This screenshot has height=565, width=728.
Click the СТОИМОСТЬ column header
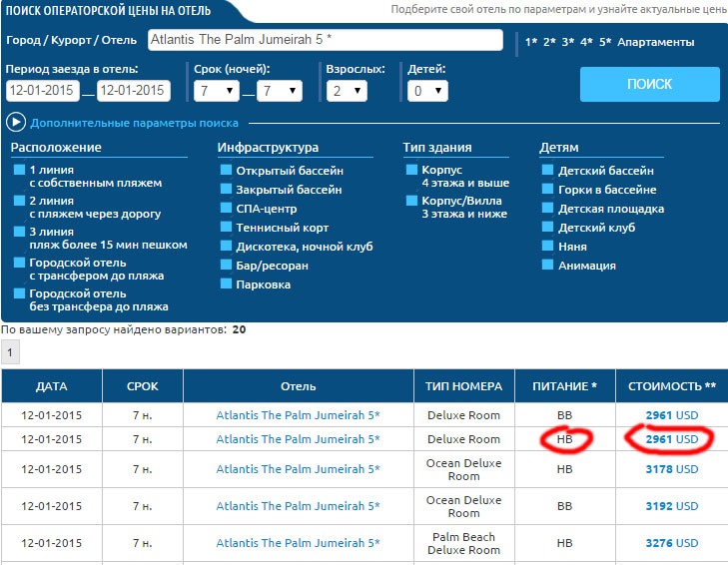pos(672,386)
